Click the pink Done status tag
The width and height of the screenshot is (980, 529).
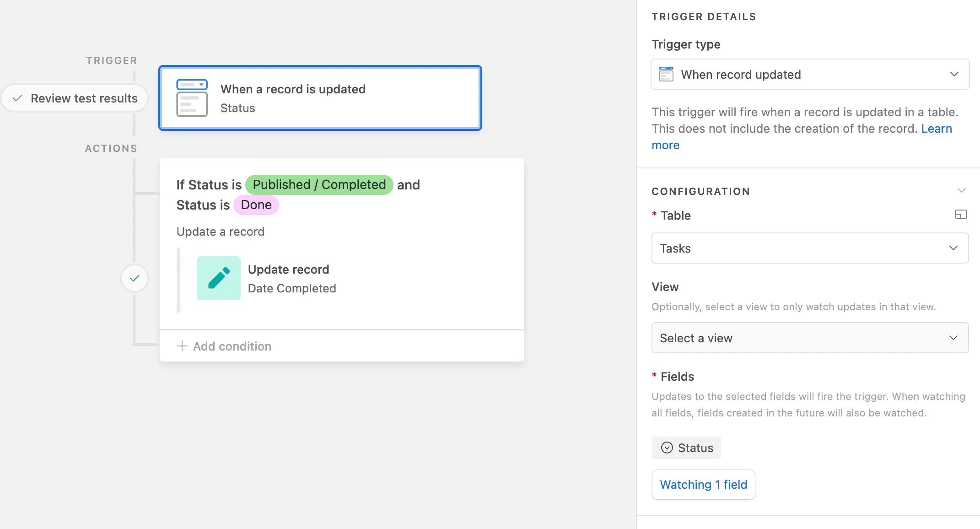pos(256,205)
